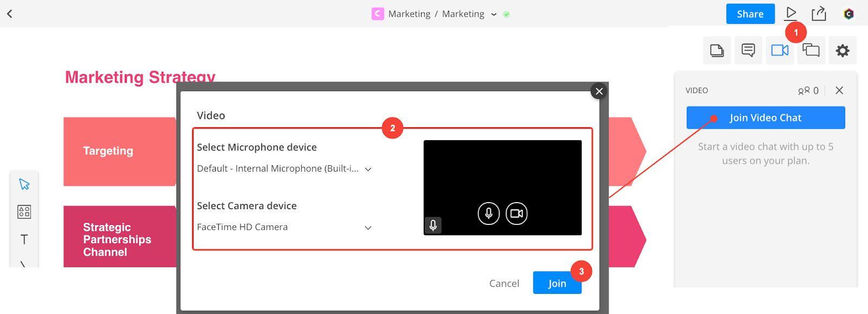Select the video camera panel icon
This screenshot has width=868, height=314.
pyautogui.click(x=780, y=51)
